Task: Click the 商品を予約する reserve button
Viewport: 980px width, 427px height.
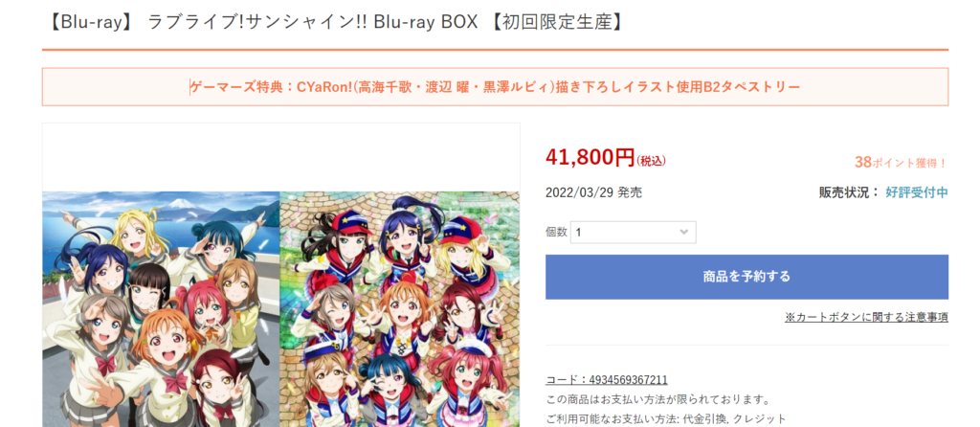Action: click(746, 277)
